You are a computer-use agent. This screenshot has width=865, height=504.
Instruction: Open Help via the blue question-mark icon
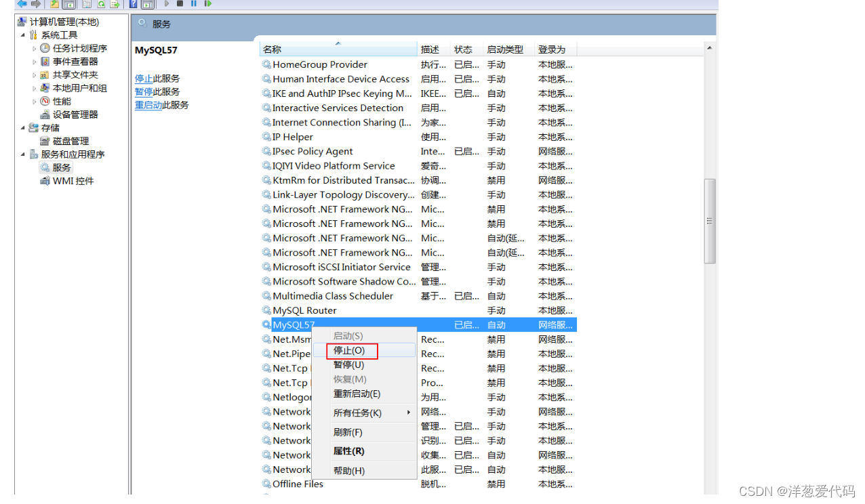tap(134, 3)
